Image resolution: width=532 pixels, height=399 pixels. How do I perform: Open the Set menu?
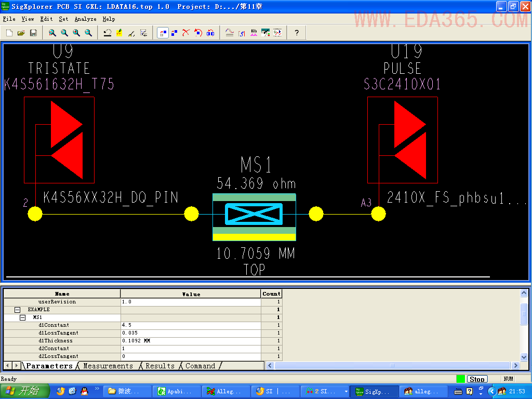coord(63,19)
